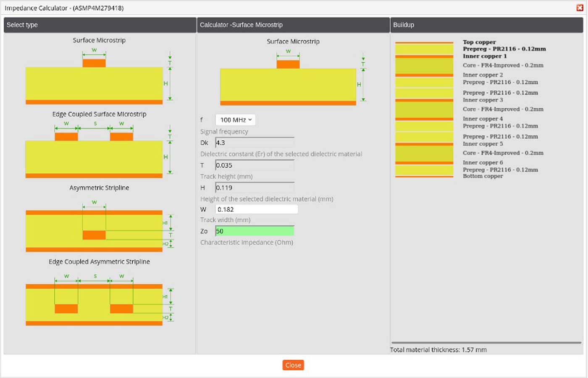588x378 pixels.
Task: Close the Impedance Calculator with red X
Action: click(x=580, y=8)
